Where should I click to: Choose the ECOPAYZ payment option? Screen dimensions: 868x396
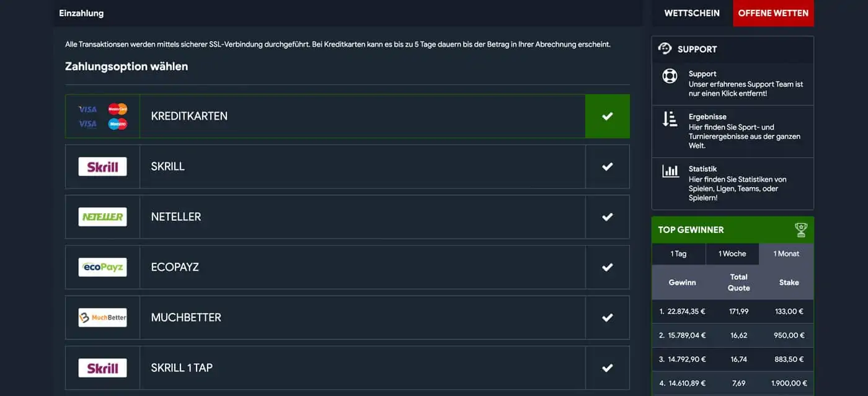coord(347,267)
